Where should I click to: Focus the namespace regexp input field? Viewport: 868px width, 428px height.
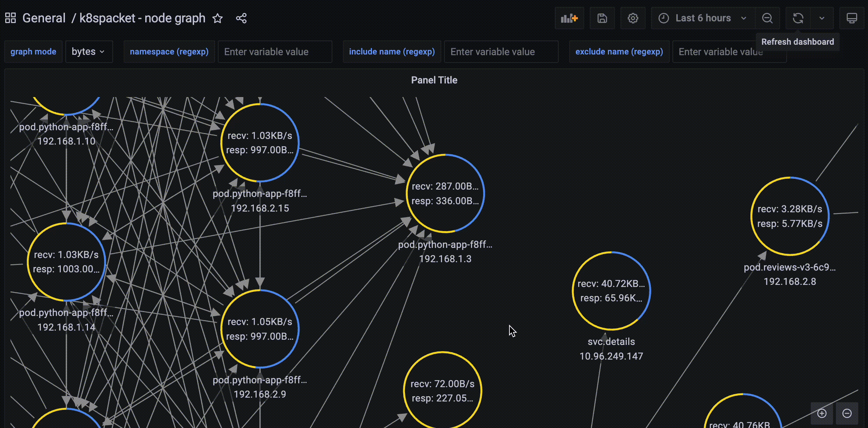tap(275, 52)
